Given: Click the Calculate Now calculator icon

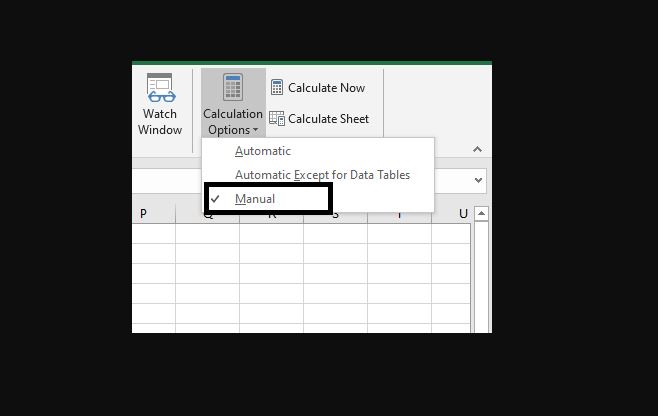Looking at the screenshot, I should click(x=277, y=87).
